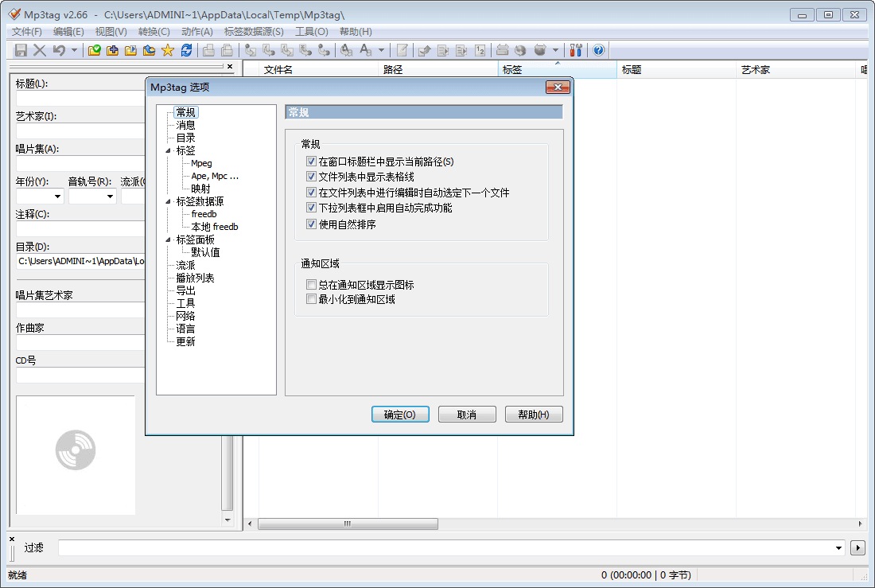Collapse the 标签数据源 tree node
Screen dimensions: 875x588
(168, 201)
